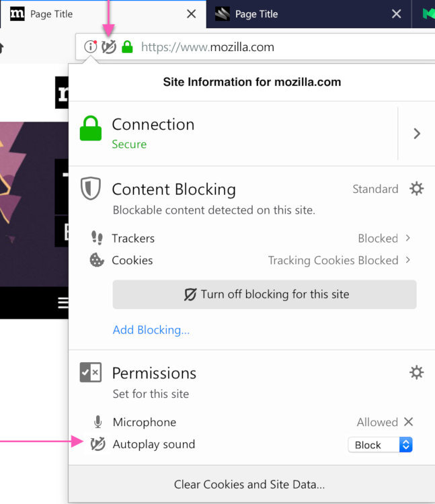Click the green padlock in address bar
Image resolution: width=435 pixels, height=504 pixels.
[x=127, y=47]
